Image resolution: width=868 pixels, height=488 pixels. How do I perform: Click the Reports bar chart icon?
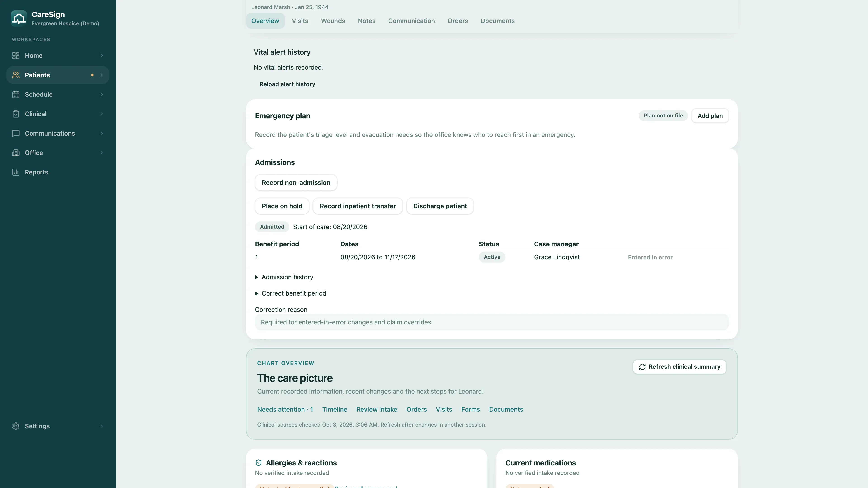pyautogui.click(x=16, y=172)
